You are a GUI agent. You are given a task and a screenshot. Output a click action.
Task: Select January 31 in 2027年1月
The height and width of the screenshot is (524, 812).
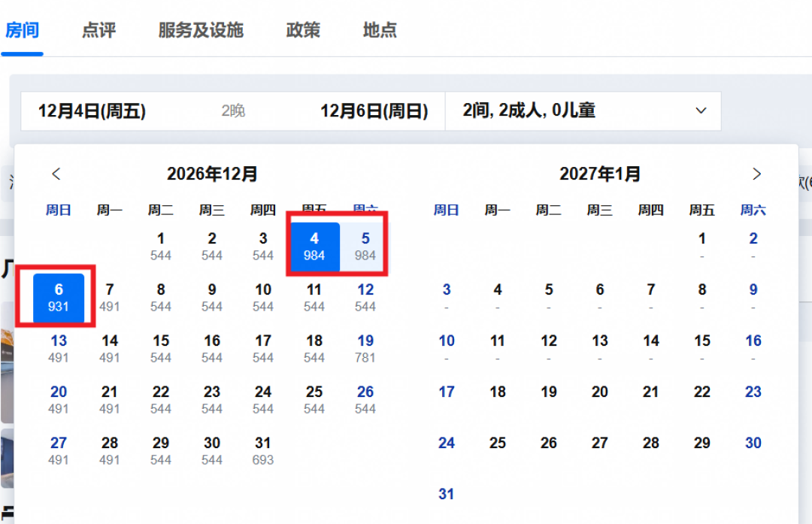coord(447,495)
